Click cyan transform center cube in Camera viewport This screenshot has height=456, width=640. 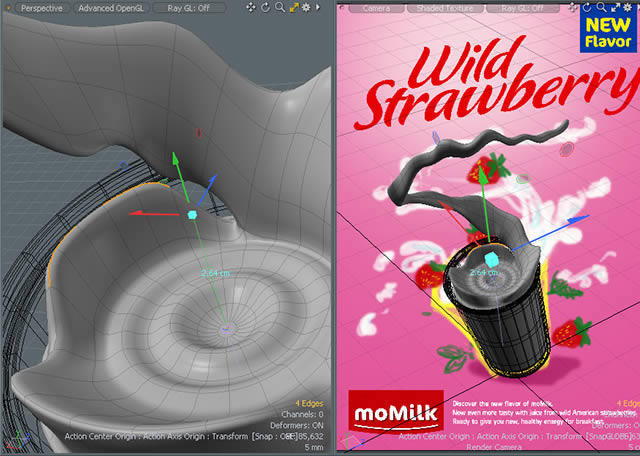(x=490, y=260)
